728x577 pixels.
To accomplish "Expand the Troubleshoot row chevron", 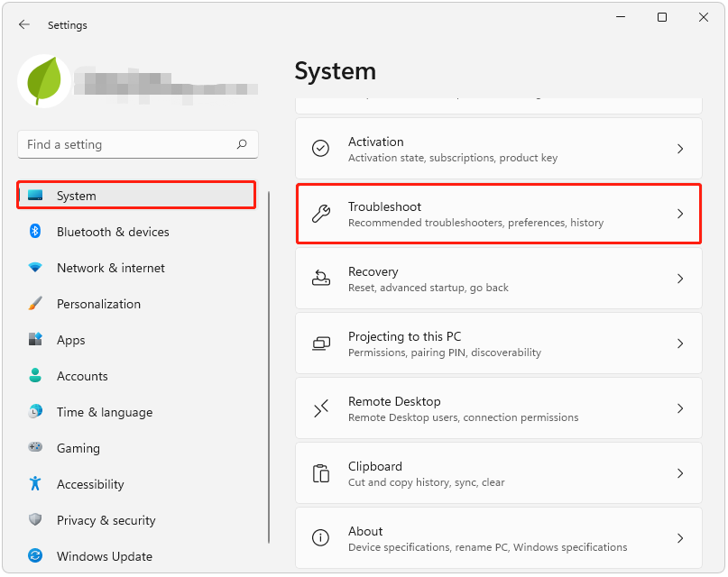I will point(680,214).
